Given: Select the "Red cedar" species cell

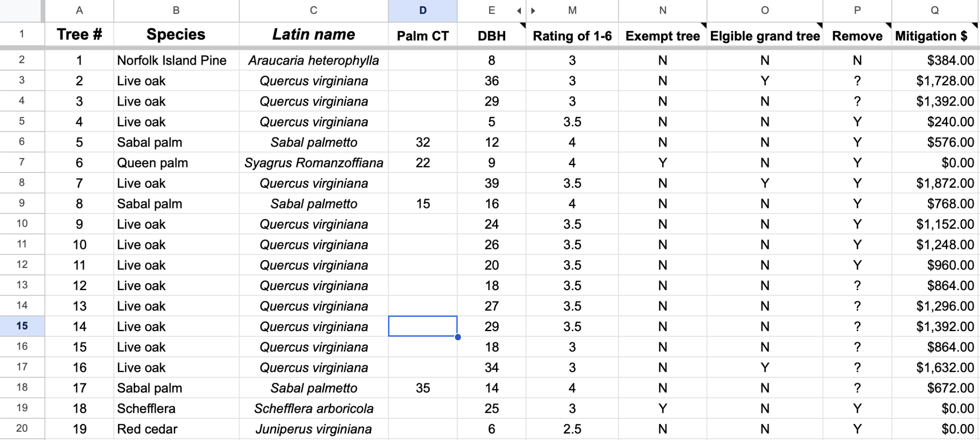Looking at the screenshot, I should (176, 429).
